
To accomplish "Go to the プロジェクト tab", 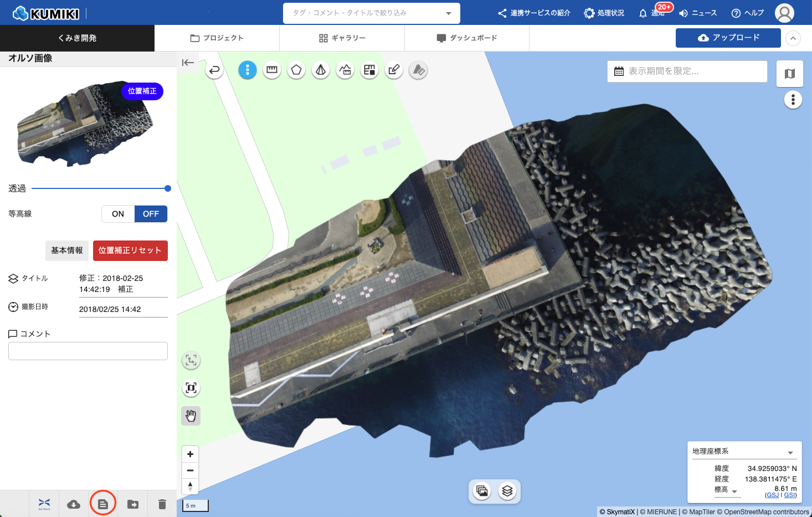I will pyautogui.click(x=217, y=38).
